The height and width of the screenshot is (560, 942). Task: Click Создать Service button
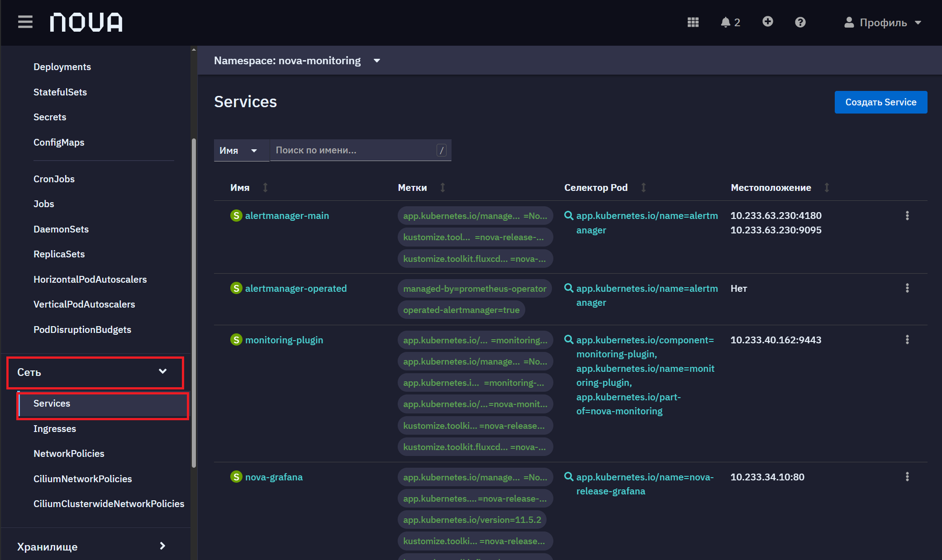(x=880, y=102)
